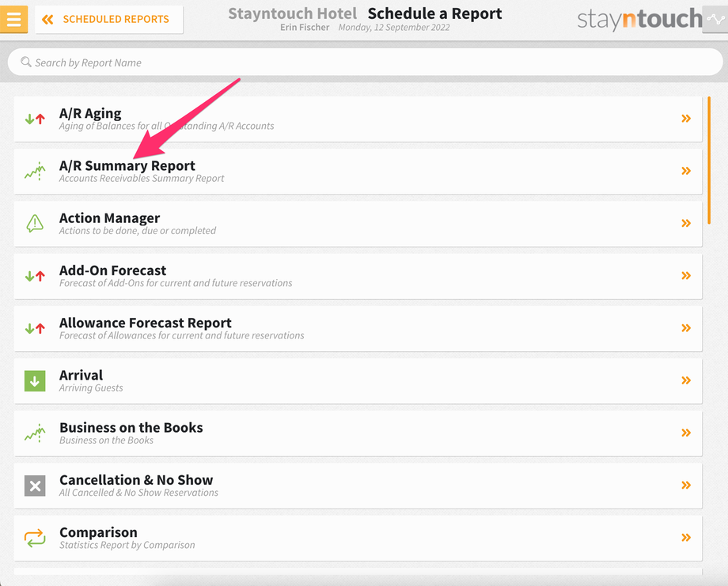
Task: Click the Erin Fischer user name
Action: tap(305, 28)
